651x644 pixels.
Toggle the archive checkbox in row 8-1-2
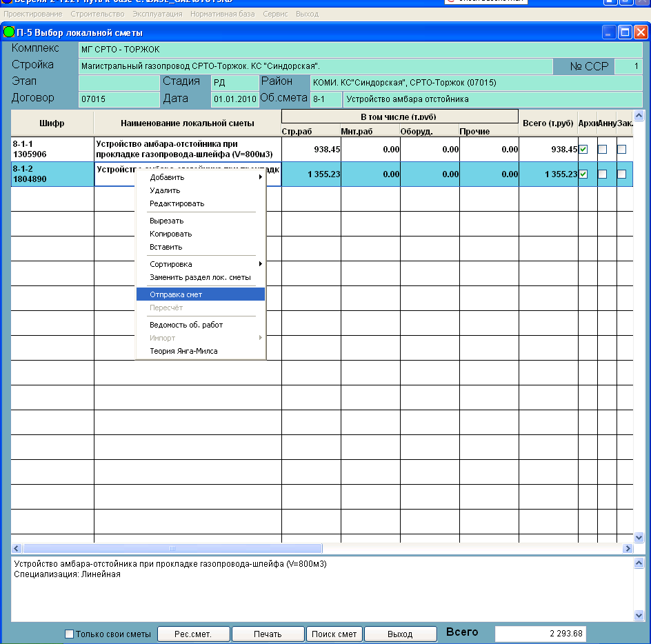[583, 174]
